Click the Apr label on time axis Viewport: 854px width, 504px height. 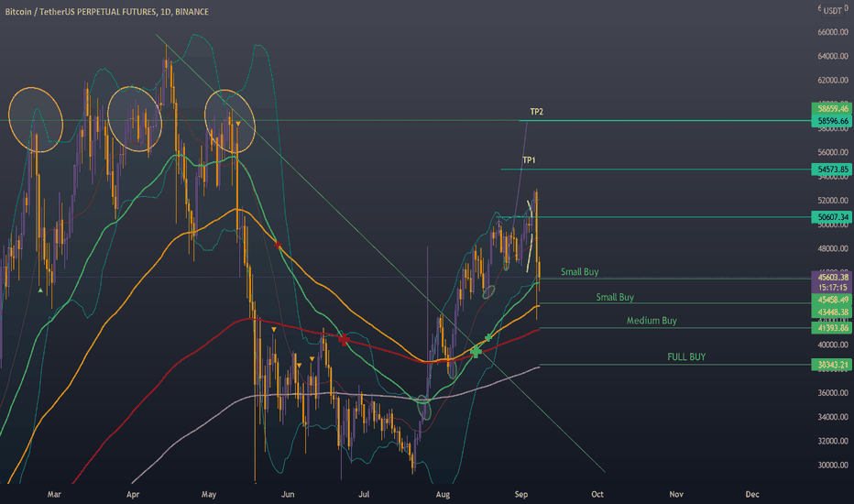(x=133, y=494)
